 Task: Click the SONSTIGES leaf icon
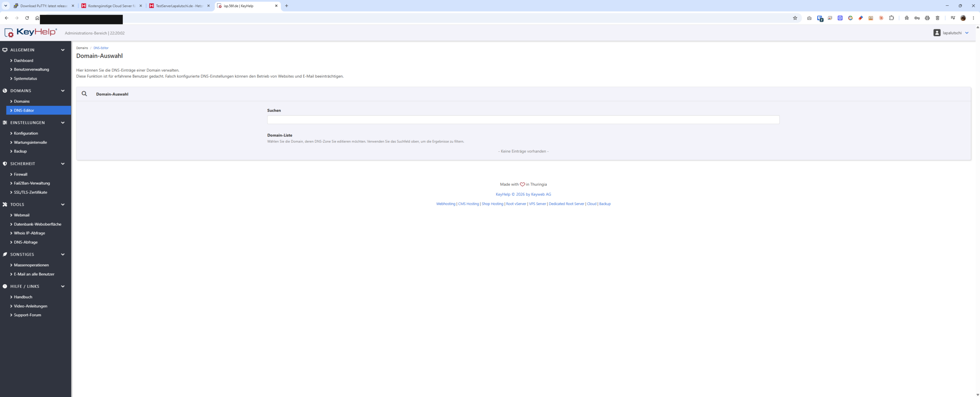(x=5, y=254)
